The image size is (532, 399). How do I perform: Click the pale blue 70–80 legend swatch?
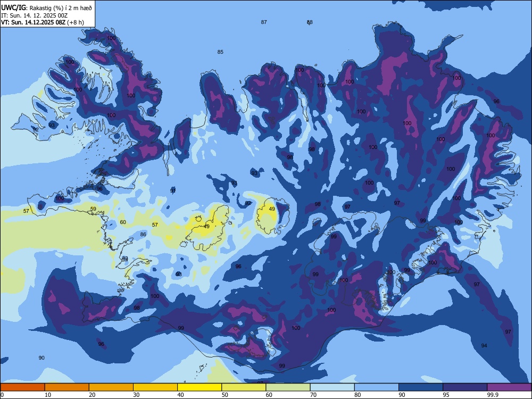tap(332, 387)
